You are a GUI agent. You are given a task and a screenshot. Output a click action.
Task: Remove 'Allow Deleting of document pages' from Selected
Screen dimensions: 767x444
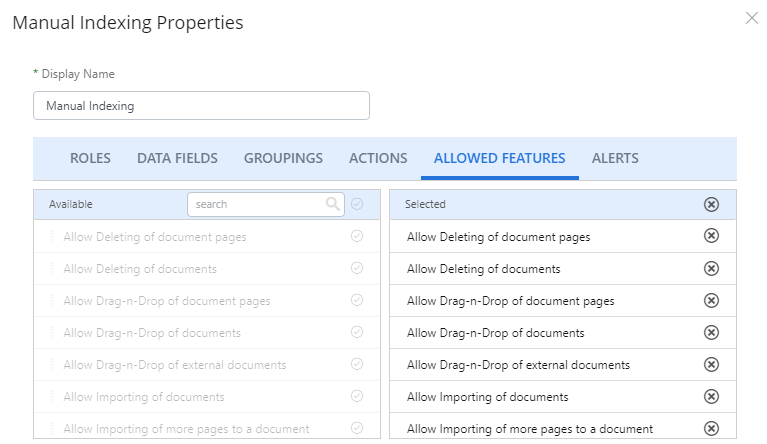(711, 236)
